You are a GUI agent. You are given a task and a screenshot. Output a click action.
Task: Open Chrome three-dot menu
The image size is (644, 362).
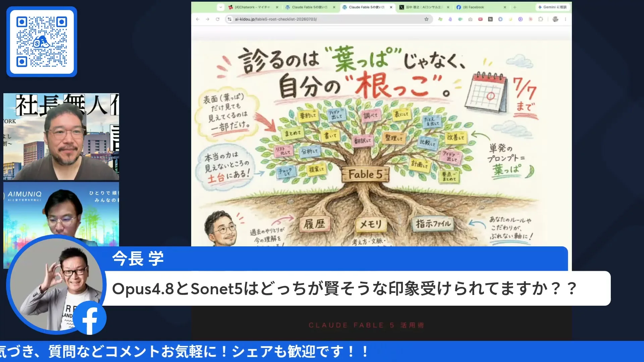[566, 19]
